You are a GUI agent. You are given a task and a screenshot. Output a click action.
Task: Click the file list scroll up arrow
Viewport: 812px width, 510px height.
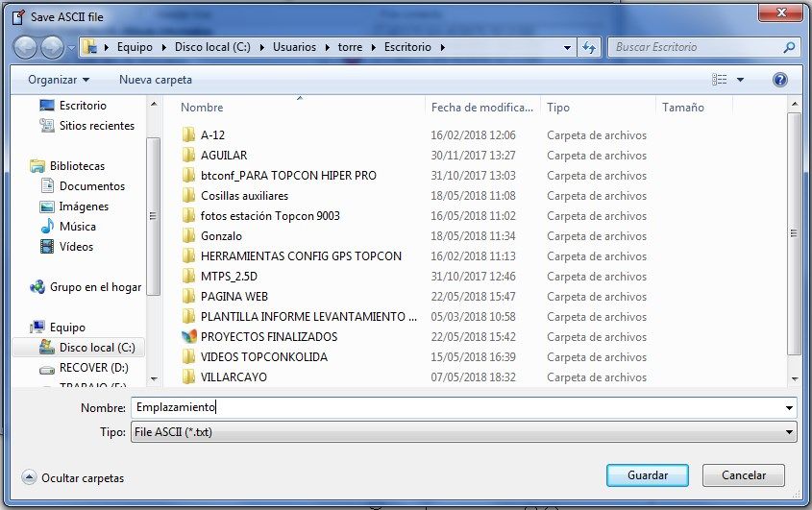pos(795,104)
